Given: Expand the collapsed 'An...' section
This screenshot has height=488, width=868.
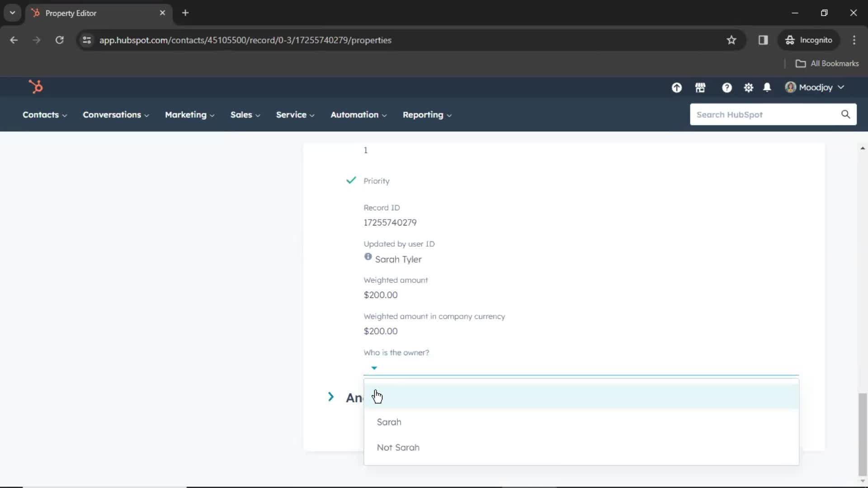Looking at the screenshot, I should [331, 398].
